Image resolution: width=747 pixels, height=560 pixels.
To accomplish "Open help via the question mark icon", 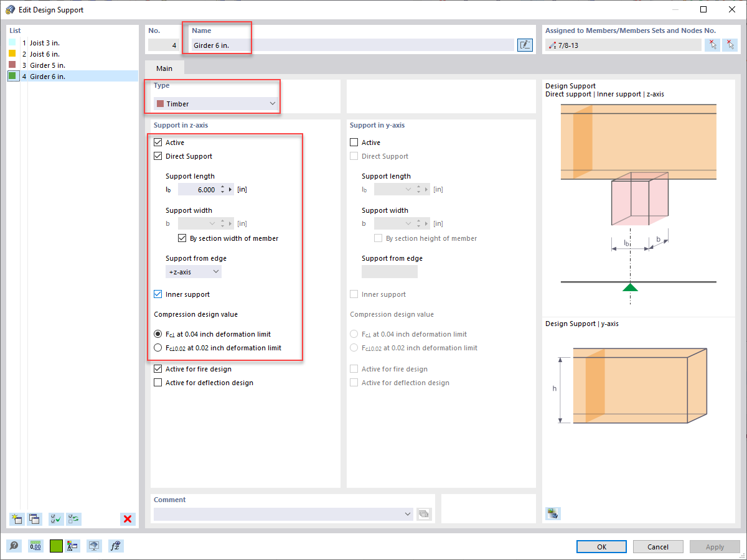I will pos(14,546).
